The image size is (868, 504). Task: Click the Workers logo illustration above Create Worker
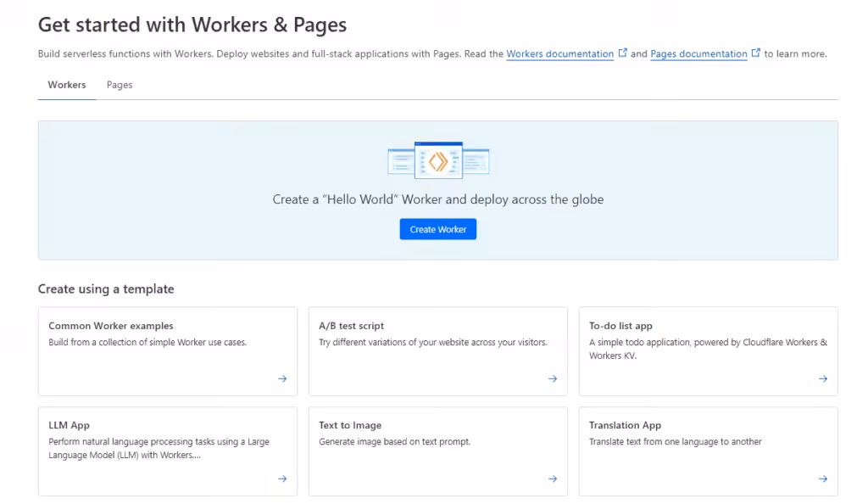click(437, 159)
